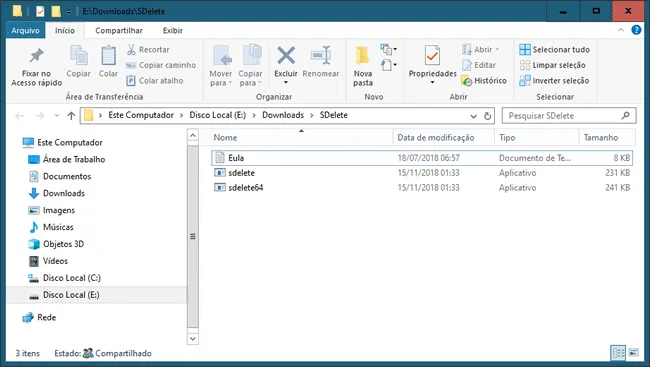The height and width of the screenshot is (367, 650).
Task: Sort by the Tamanho column header
Action: [x=607, y=137]
